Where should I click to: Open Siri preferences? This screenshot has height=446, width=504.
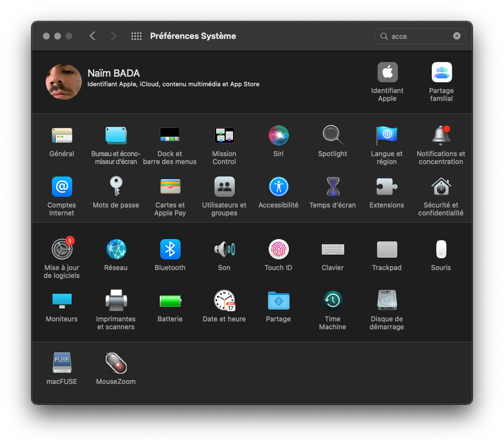[278, 135]
